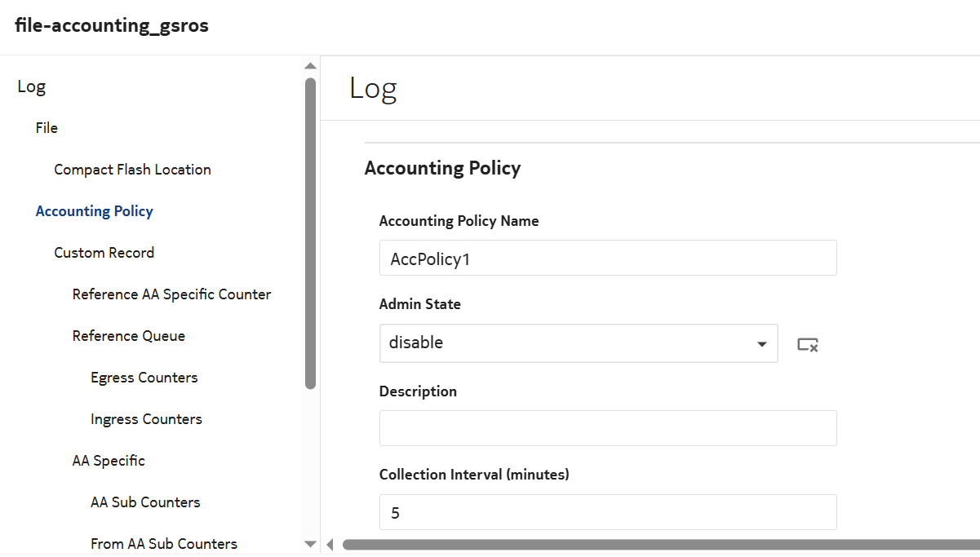Clear the Admin State value icon
Viewport: 980px width, 557px height.
tap(807, 344)
